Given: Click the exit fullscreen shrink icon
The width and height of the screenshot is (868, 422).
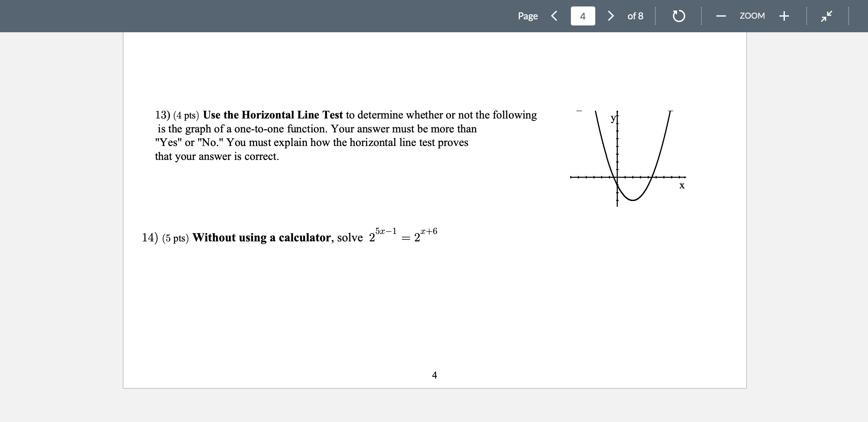Looking at the screenshot, I should coord(826,16).
